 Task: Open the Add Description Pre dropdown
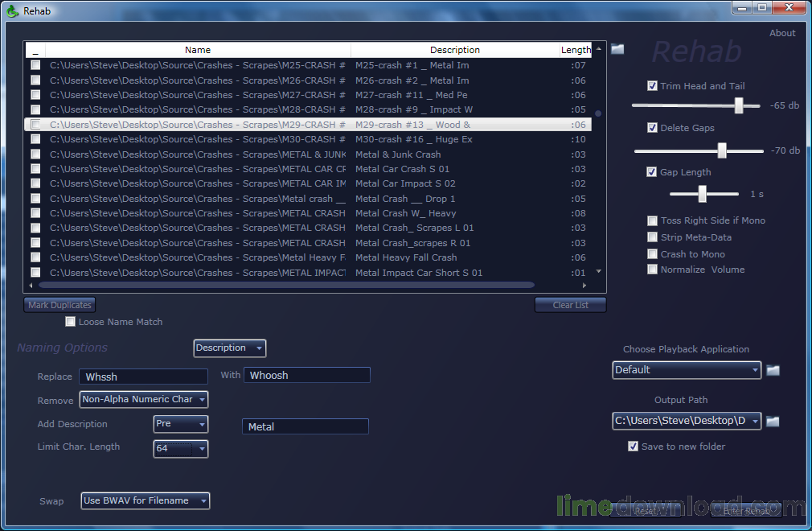coord(181,424)
